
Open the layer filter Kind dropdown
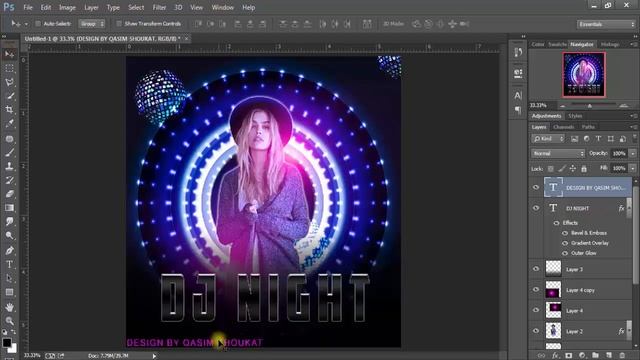(x=548, y=139)
